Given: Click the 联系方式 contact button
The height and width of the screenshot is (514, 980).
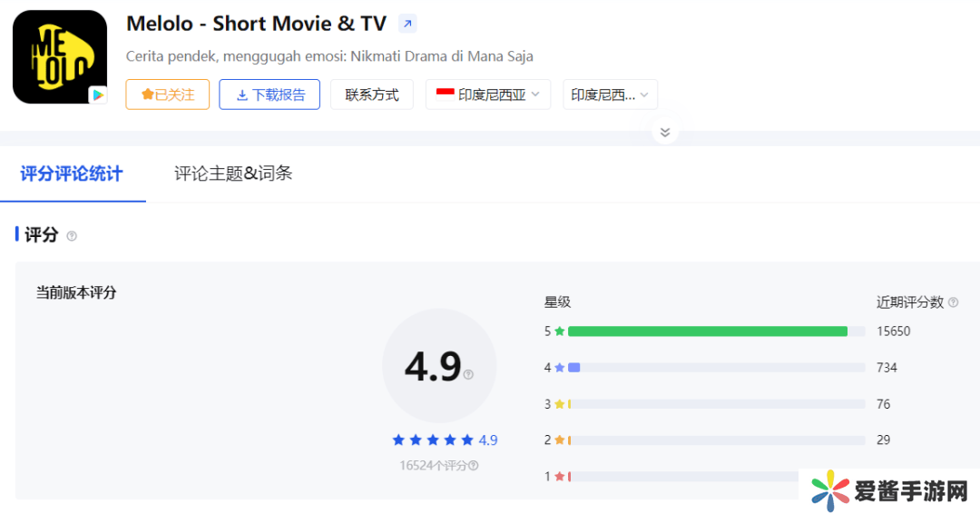Looking at the screenshot, I should click(372, 94).
